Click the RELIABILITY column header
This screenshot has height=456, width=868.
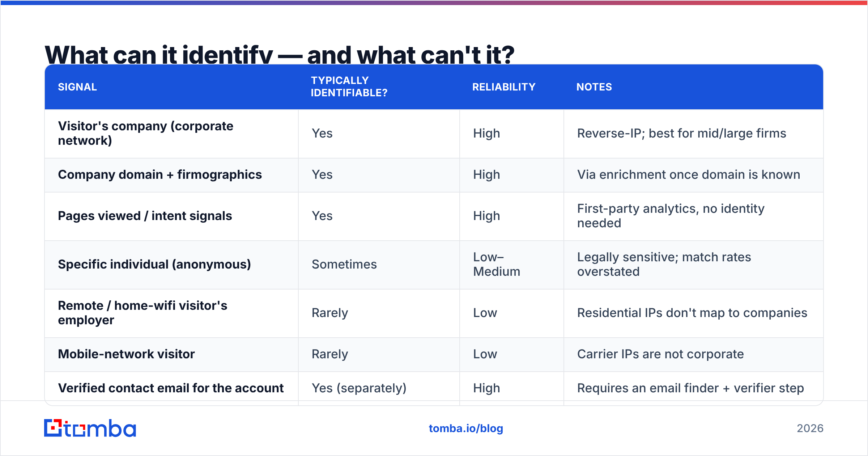pyautogui.click(x=504, y=87)
